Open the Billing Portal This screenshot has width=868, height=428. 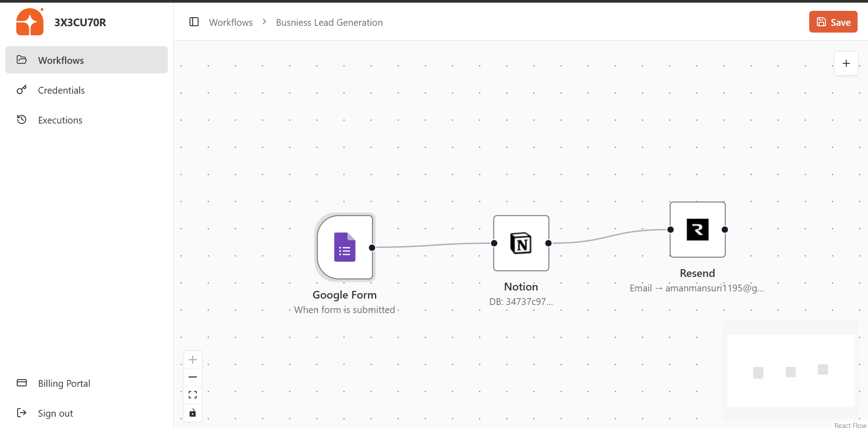tap(86, 383)
